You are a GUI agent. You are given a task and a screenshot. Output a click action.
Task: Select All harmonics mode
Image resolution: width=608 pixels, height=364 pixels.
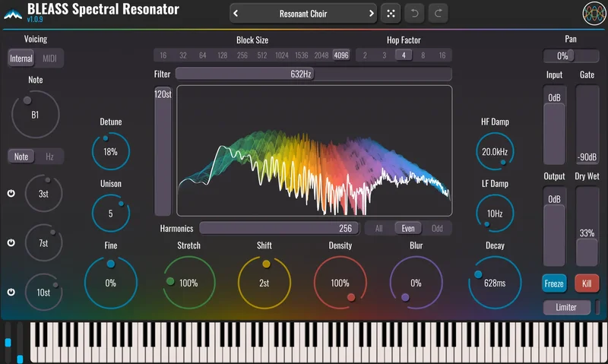pos(378,228)
